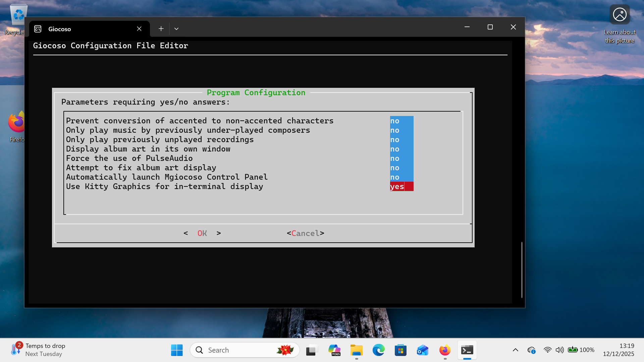Toggle 'Force the use of PulseAudio' setting
Viewport: 644px width, 362px height.
[395, 158]
